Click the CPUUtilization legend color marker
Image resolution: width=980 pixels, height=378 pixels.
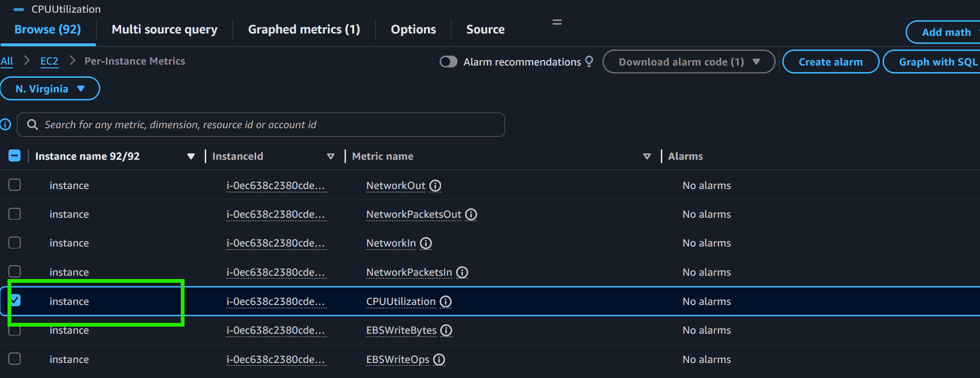[19, 9]
